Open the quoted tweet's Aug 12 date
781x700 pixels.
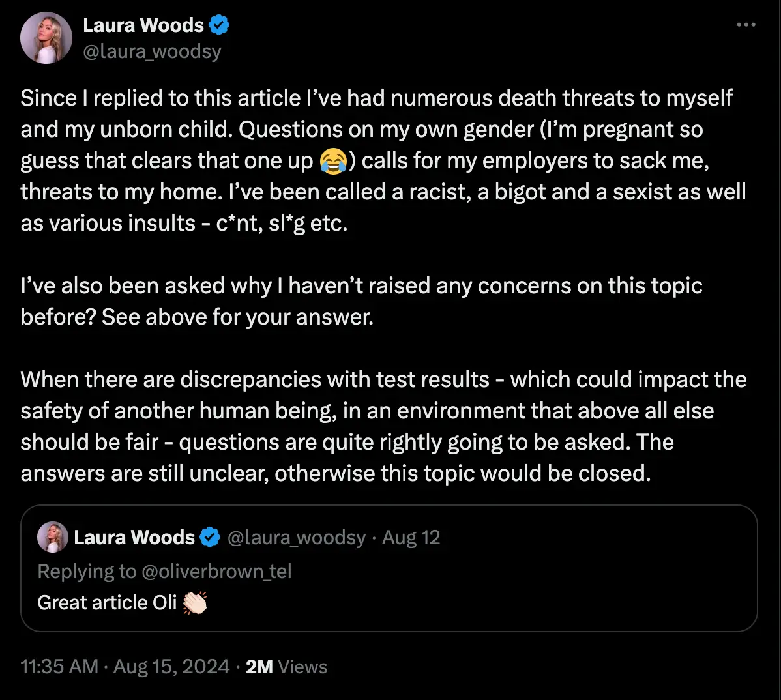[x=411, y=538]
